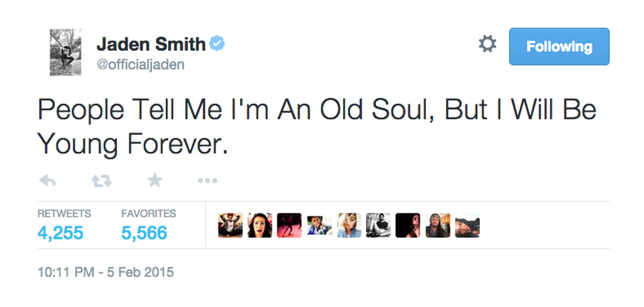Open the more options ellipsis menu
This screenshot has height=307, width=644.
[x=208, y=180]
